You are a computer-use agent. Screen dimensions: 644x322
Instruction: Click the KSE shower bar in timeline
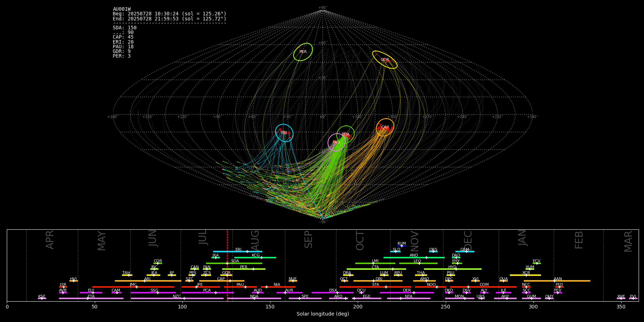click(42, 298)
